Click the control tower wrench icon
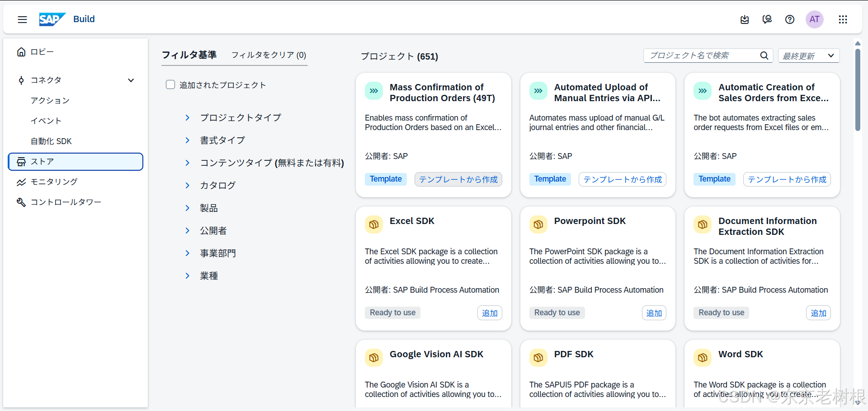Viewport: 868px width, 411px height. [21, 202]
